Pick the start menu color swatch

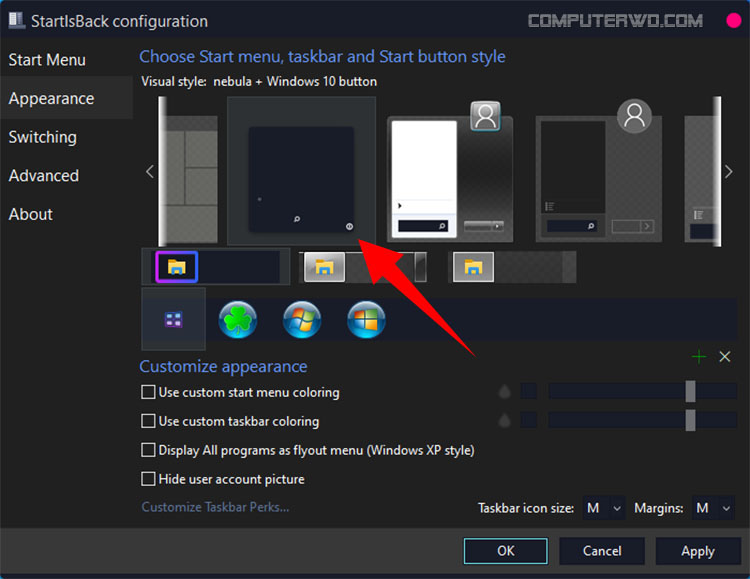pyautogui.click(x=528, y=391)
